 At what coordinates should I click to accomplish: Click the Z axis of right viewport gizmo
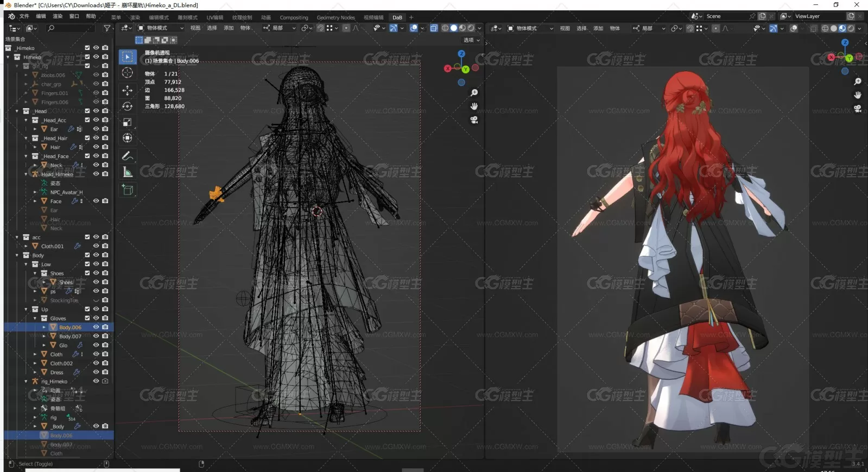(845, 42)
